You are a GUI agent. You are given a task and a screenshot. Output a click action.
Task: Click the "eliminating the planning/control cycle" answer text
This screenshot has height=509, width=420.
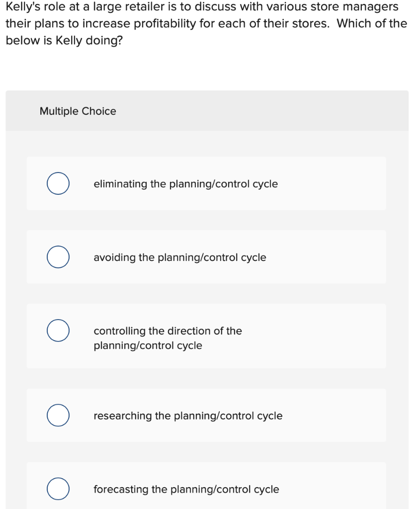185,184
